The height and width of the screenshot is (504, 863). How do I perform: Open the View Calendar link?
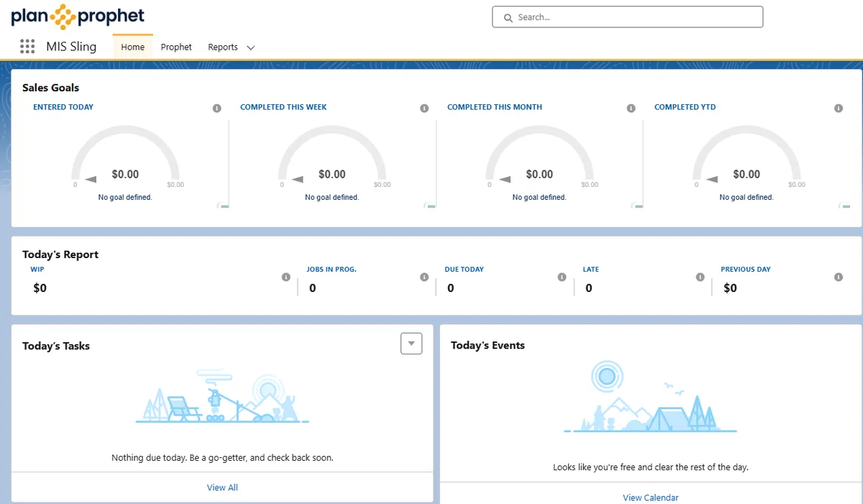point(651,498)
